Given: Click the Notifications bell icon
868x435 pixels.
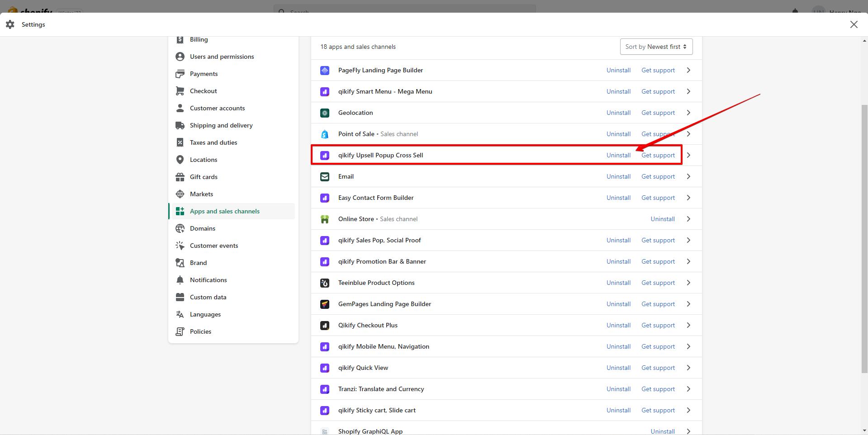Looking at the screenshot, I should click(x=180, y=280).
